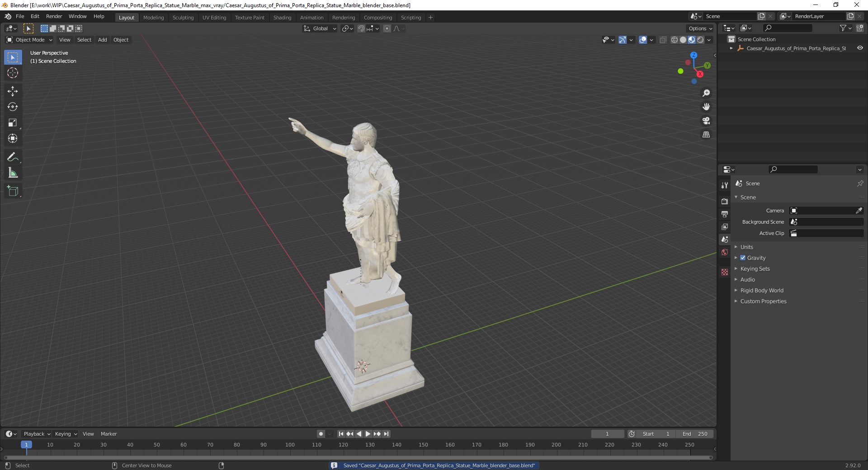This screenshot has height=470, width=868.
Task: Click the Blender logo menu icon
Action: coord(8,16)
